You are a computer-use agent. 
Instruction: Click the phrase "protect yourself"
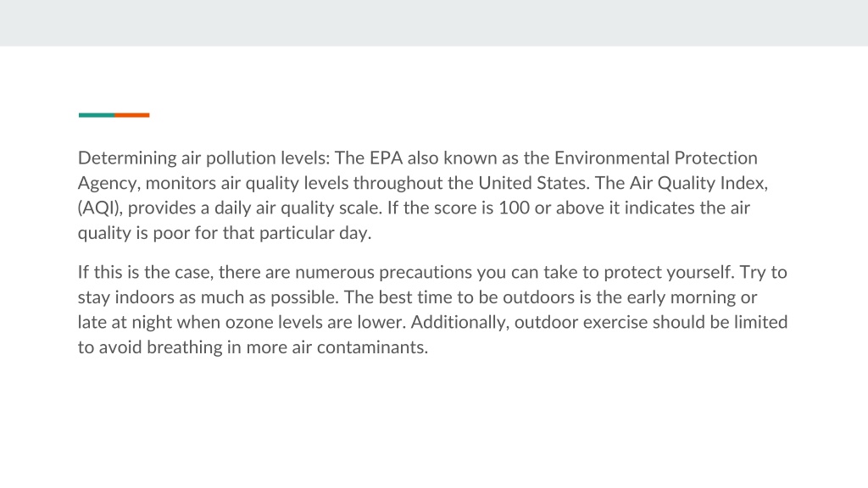[x=668, y=273]
